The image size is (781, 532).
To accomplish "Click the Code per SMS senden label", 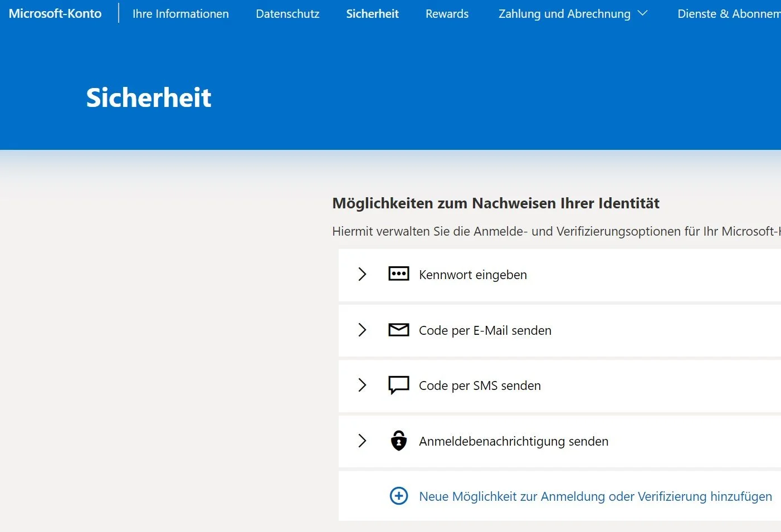I will 480,385.
